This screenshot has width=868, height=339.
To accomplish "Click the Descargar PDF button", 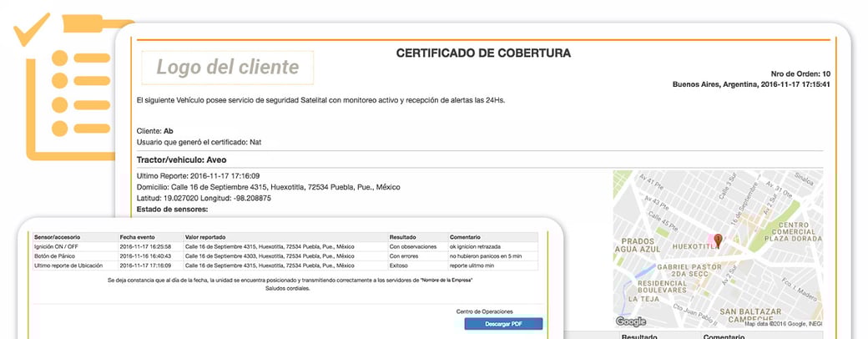I will tap(503, 324).
